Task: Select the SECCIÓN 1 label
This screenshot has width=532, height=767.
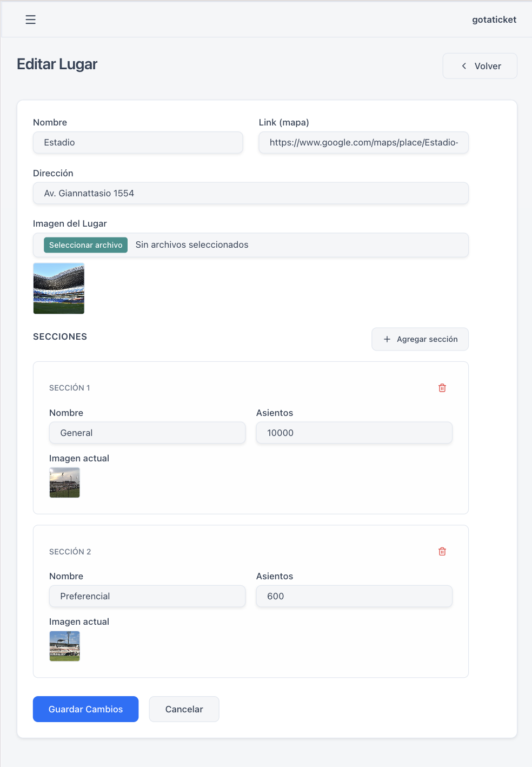Action: point(70,388)
